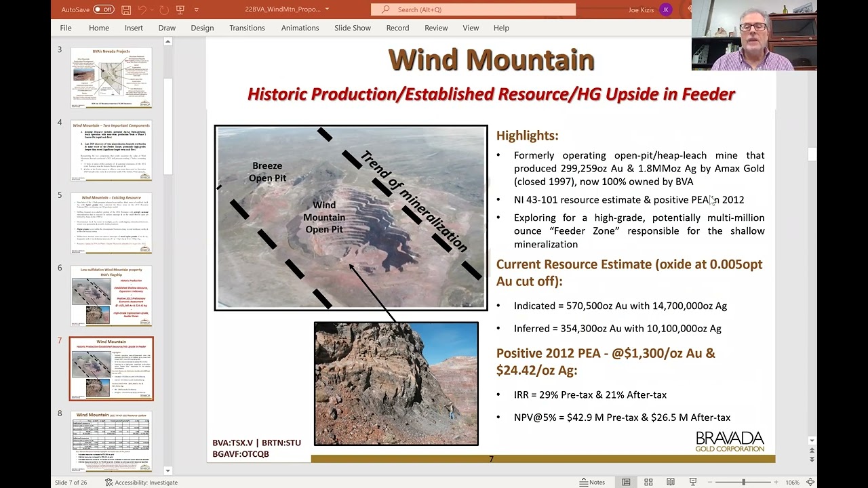Select slide 6 thumbnail in panel
The height and width of the screenshot is (488, 868).
pyautogui.click(x=111, y=296)
